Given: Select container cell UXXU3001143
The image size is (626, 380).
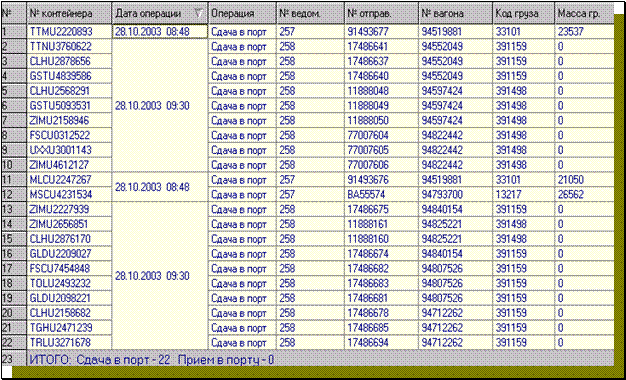Looking at the screenshot, I should point(69,150).
